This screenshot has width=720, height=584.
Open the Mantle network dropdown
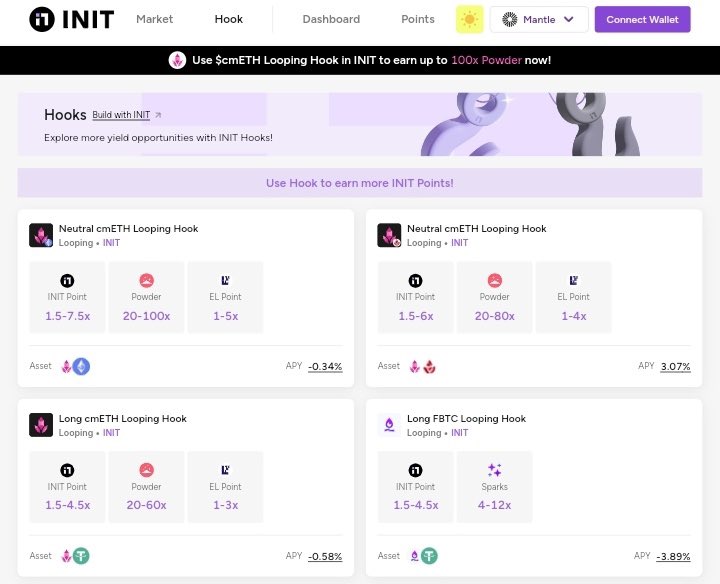tap(539, 19)
